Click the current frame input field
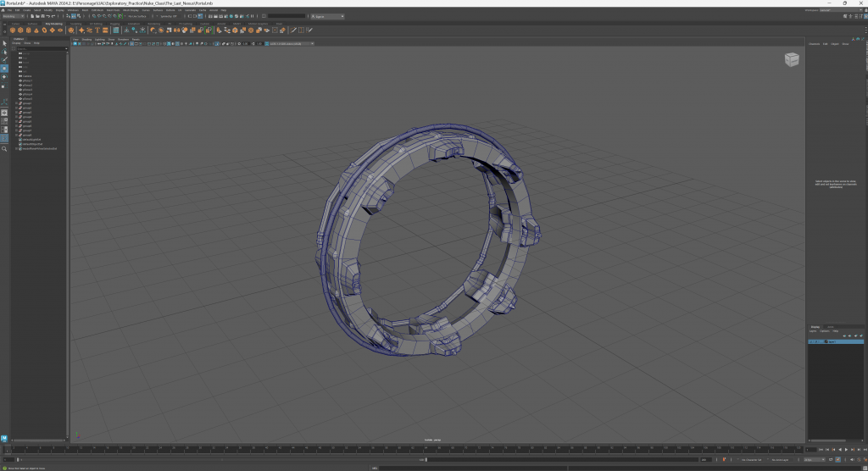Image resolution: width=868 pixels, height=471 pixels. (x=811, y=450)
